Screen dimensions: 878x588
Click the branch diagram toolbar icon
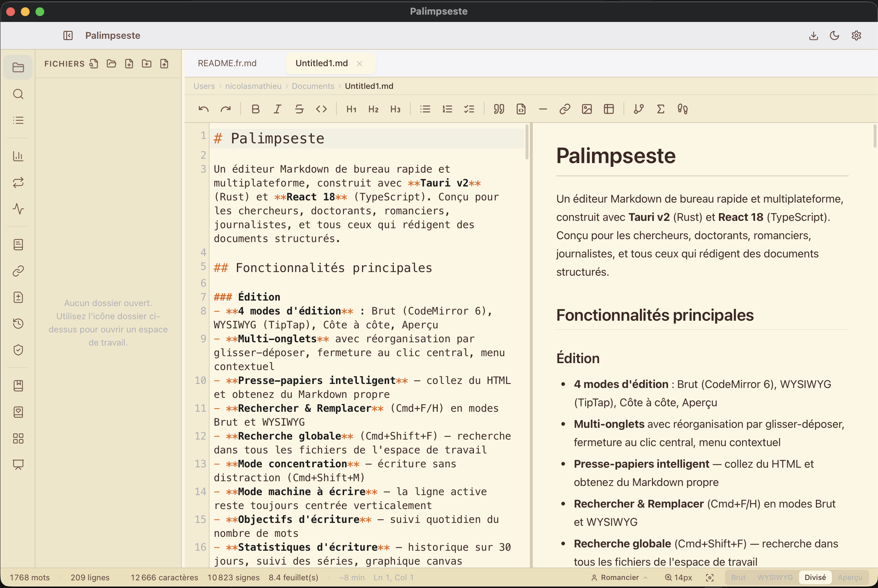[x=639, y=109]
